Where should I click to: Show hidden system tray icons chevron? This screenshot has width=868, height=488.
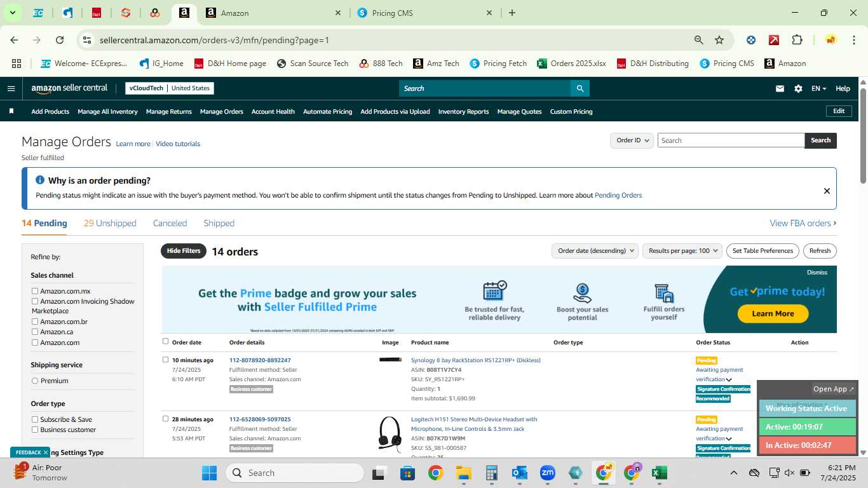tap(733, 473)
